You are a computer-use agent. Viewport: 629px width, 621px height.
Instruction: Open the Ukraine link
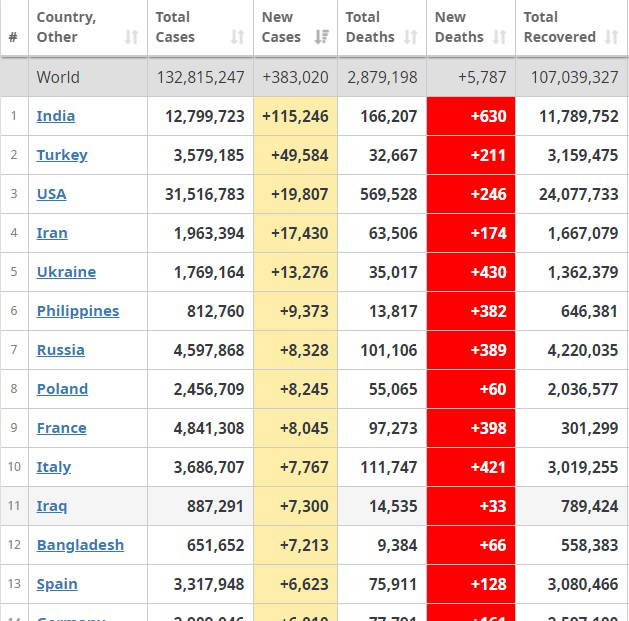[x=66, y=272]
